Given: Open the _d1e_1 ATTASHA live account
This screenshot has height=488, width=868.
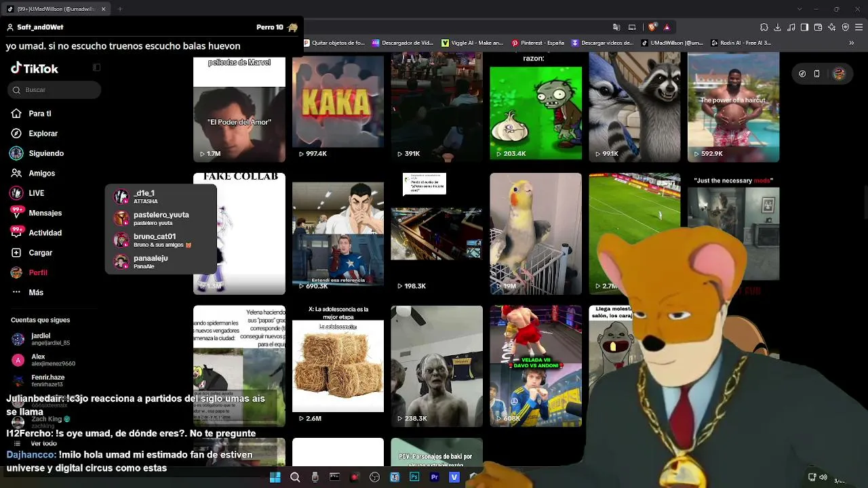Looking at the screenshot, I should click(161, 197).
